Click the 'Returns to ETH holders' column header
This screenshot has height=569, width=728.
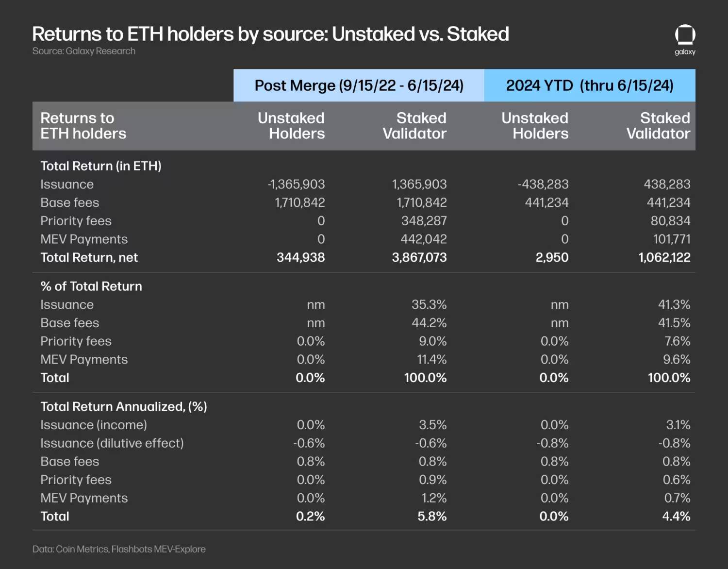click(x=83, y=126)
